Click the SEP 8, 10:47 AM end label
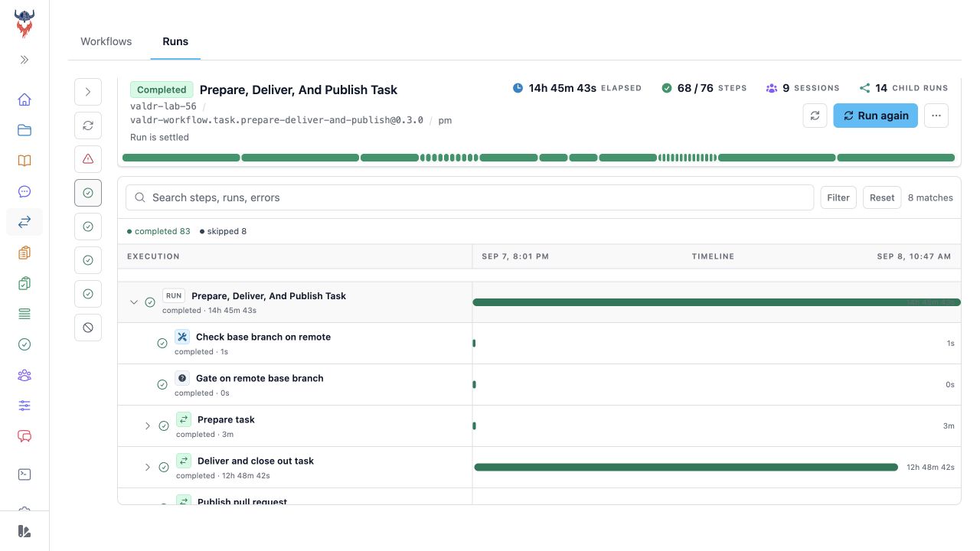Image resolution: width=980 pixels, height=551 pixels. coord(914,256)
